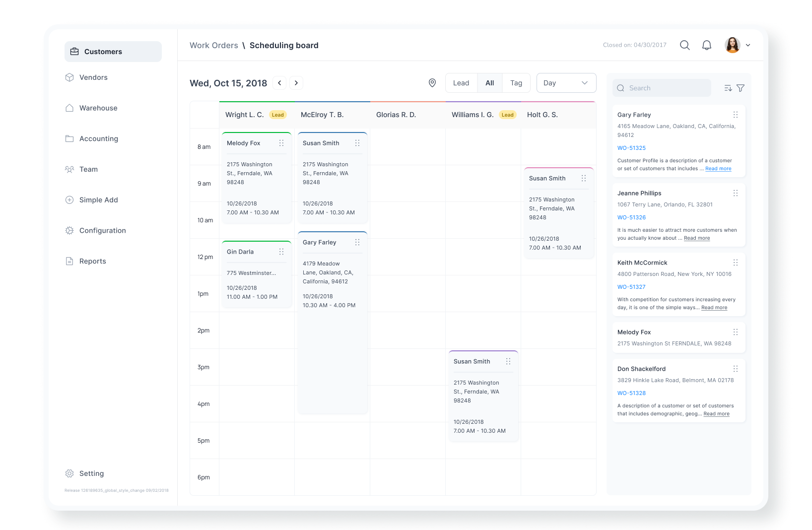This screenshot has height=530, width=812.
Task: Open the sort options in the work order panel
Action: (x=728, y=88)
